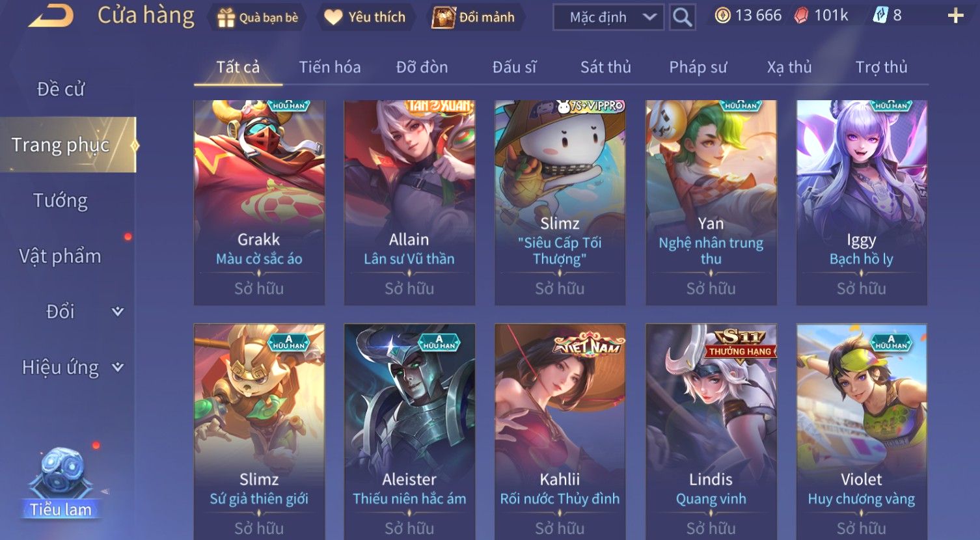The height and width of the screenshot is (540, 980).
Task: Select the Đề cử sidebar item
Action: (x=61, y=89)
